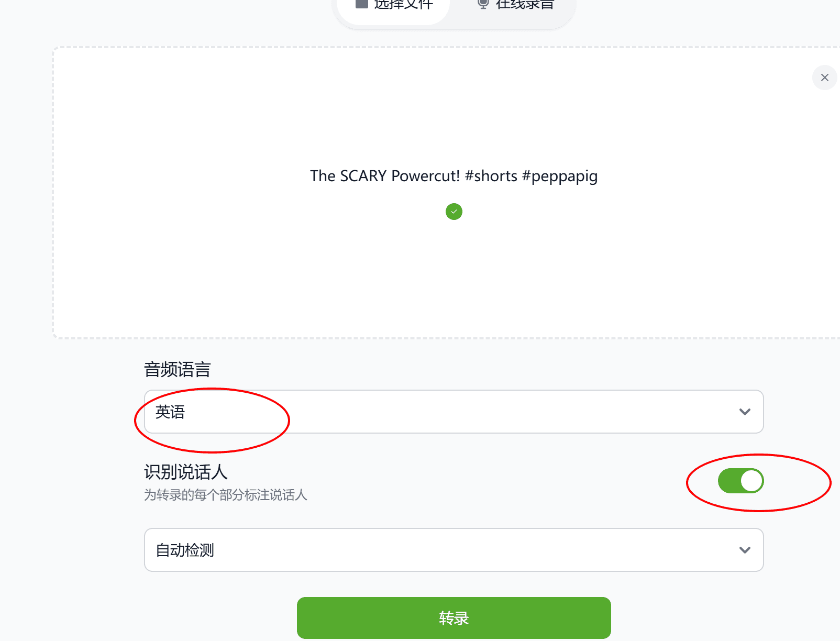Screen dimensions: 840x641
Task: Click the green checkmark upload status icon
Action: pyautogui.click(x=454, y=212)
